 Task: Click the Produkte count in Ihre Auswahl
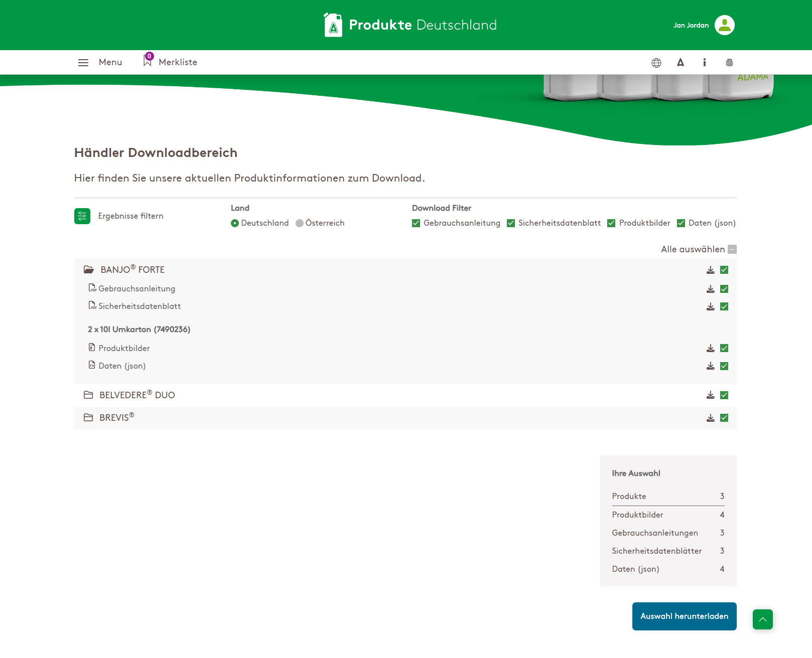point(722,496)
